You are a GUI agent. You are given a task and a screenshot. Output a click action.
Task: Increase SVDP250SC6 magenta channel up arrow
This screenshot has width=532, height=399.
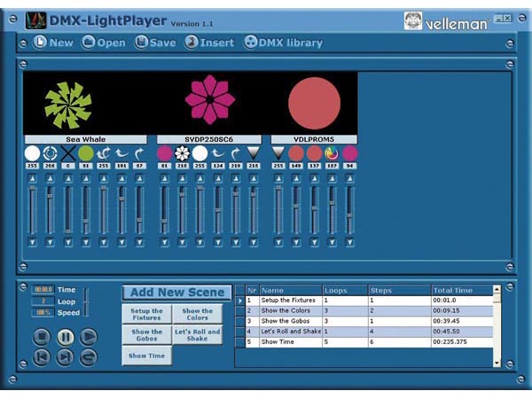click(165, 178)
